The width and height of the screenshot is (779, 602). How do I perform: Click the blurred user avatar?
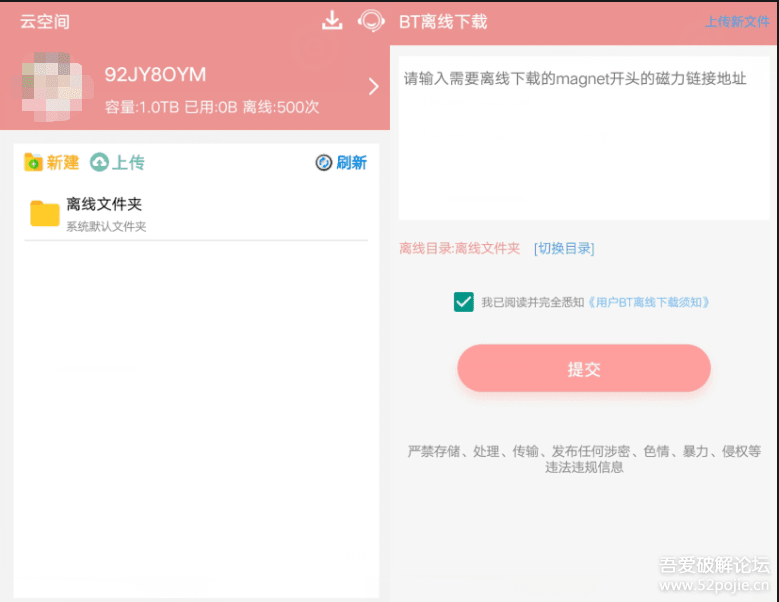tap(53, 86)
